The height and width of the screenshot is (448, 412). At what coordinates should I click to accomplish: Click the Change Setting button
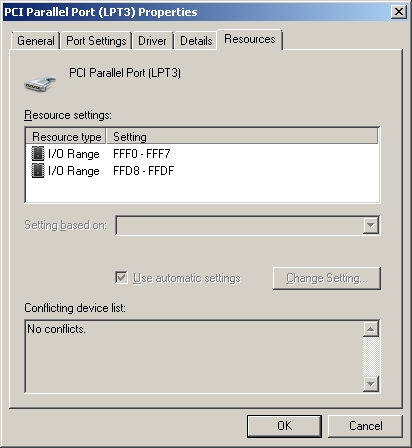coord(327,278)
